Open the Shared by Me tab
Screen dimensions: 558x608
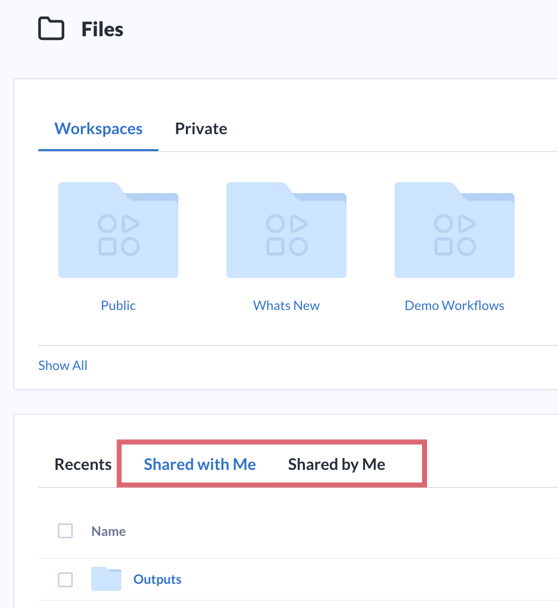click(337, 464)
